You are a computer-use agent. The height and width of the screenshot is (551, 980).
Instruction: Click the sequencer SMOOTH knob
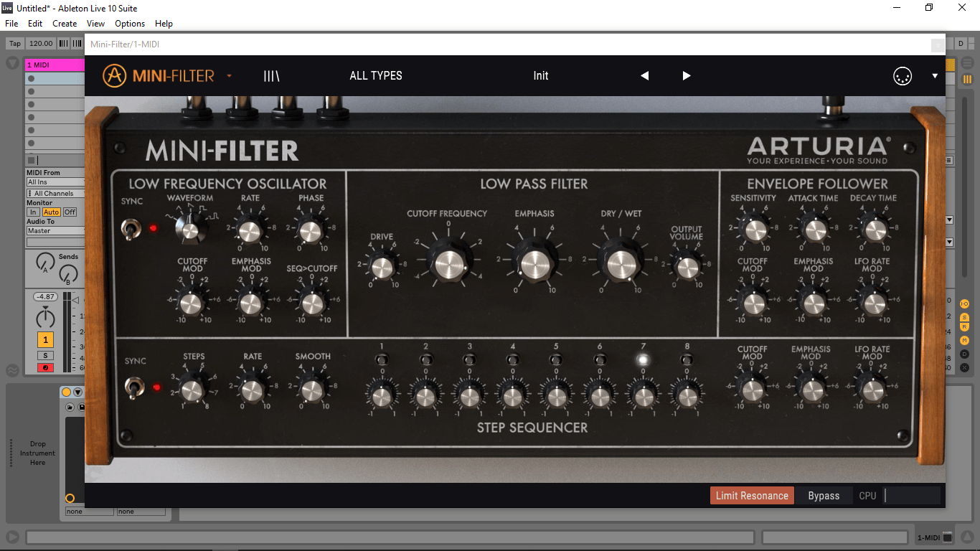click(311, 390)
